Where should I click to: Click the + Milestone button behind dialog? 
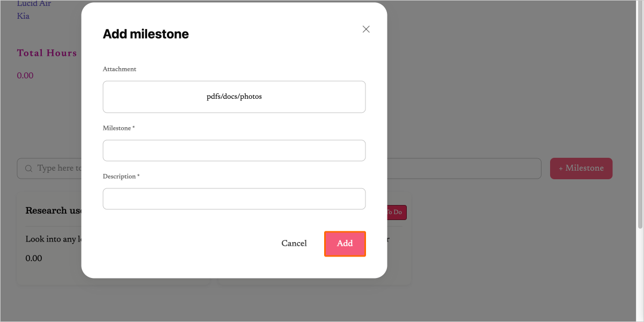click(581, 169)
